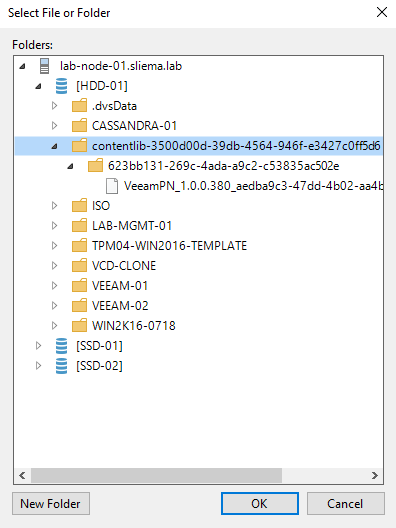Click the SSD-01 datastore icon
The image size is (396, 528).
coord(61,346)
